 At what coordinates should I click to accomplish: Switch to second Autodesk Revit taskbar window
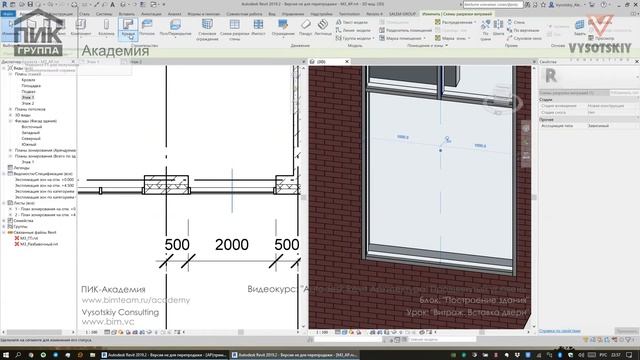coord(295,355)
